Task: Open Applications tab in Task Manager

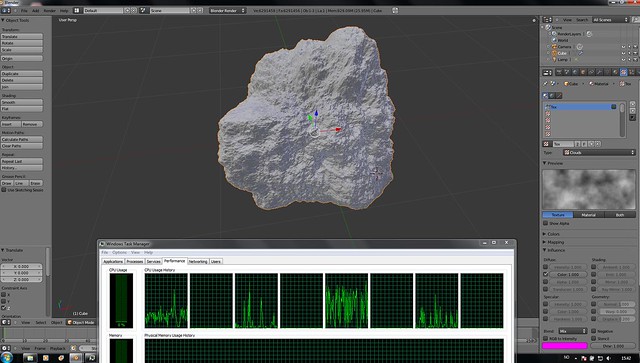Action: [x=113, y=261]
